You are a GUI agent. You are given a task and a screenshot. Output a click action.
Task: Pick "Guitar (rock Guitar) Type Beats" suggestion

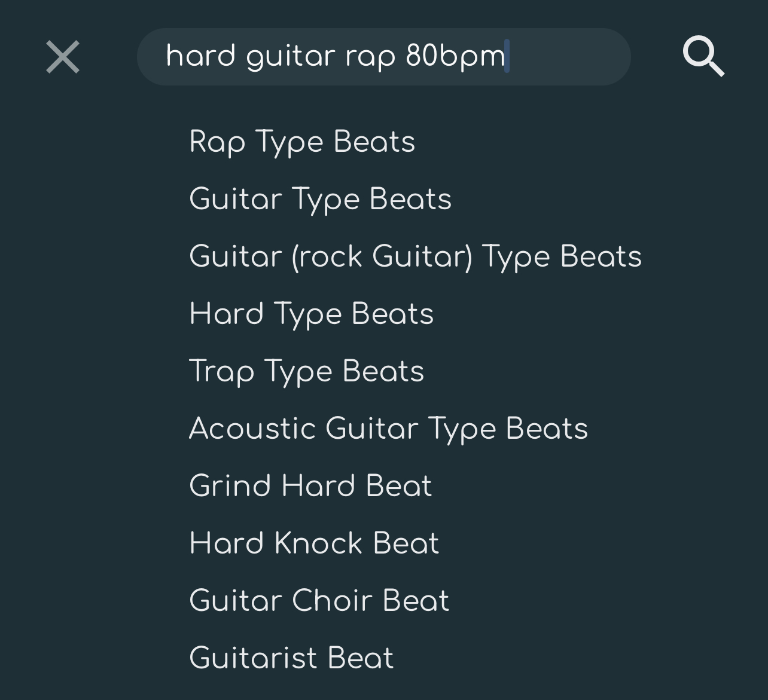coord(415,256)
